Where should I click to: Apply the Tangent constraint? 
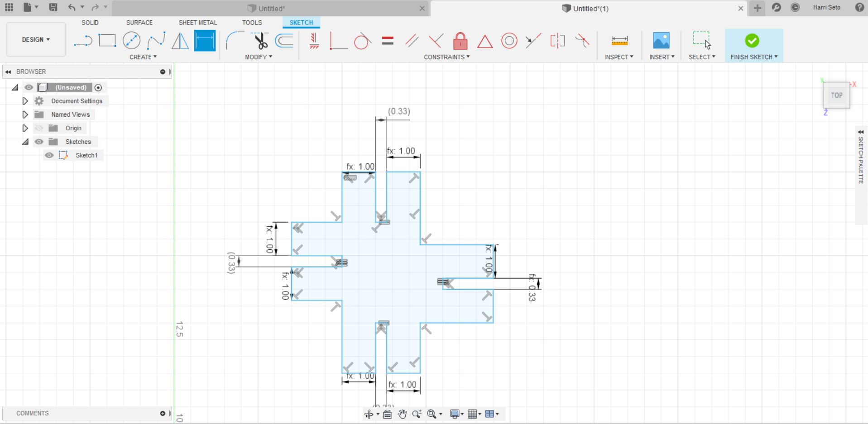pos(363,41)
